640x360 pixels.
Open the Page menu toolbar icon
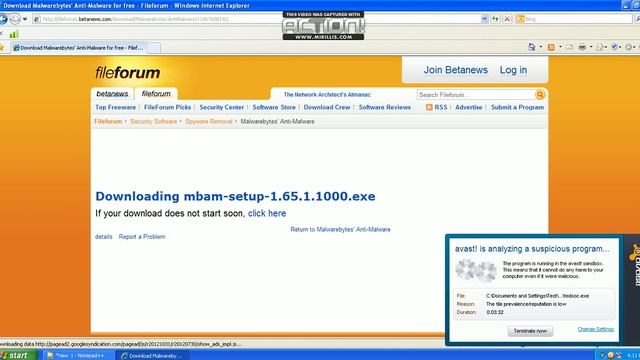coord(601,47)
